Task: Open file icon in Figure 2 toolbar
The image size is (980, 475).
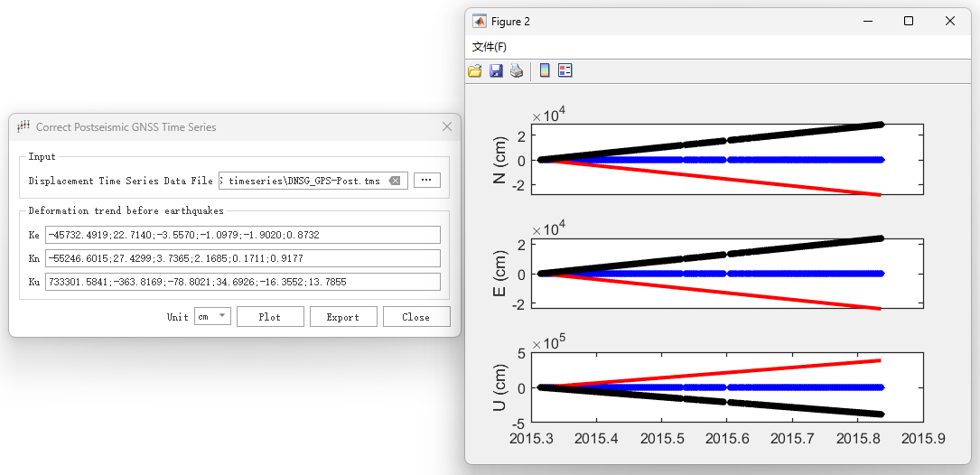Action: tap(475, 70)
